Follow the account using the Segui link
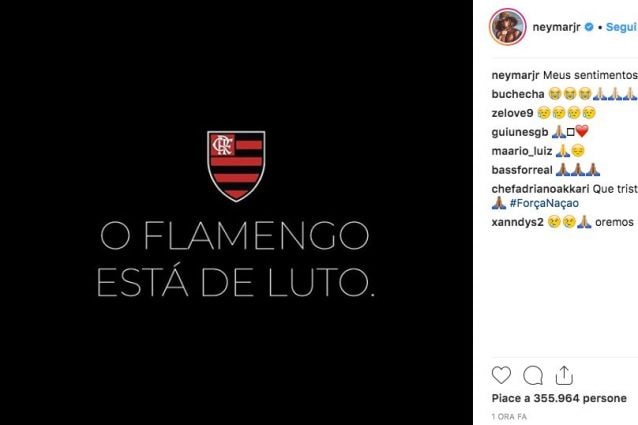The image size is (638, 425). [x=621, y=27]
